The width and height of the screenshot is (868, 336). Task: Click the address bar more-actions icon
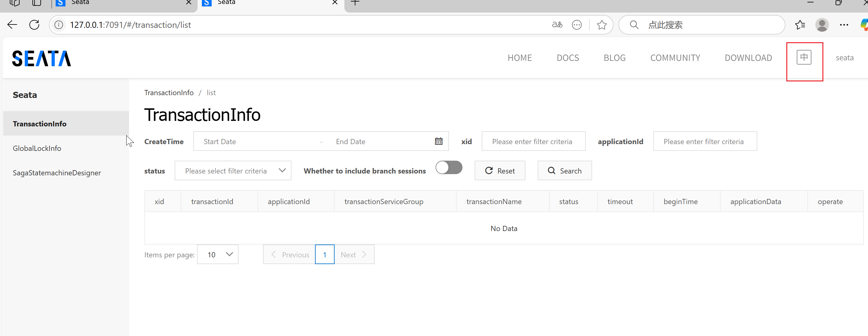point(577,24)
